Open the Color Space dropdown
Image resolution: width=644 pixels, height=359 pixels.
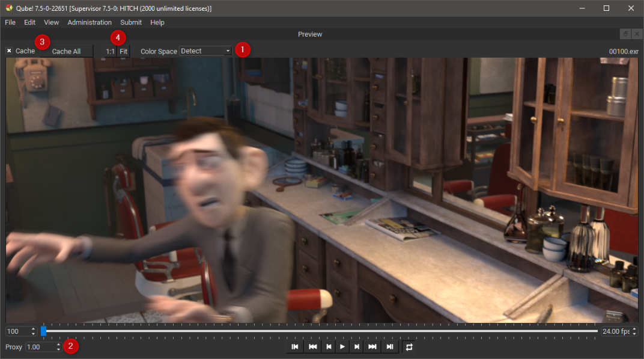tap(205, 51)
